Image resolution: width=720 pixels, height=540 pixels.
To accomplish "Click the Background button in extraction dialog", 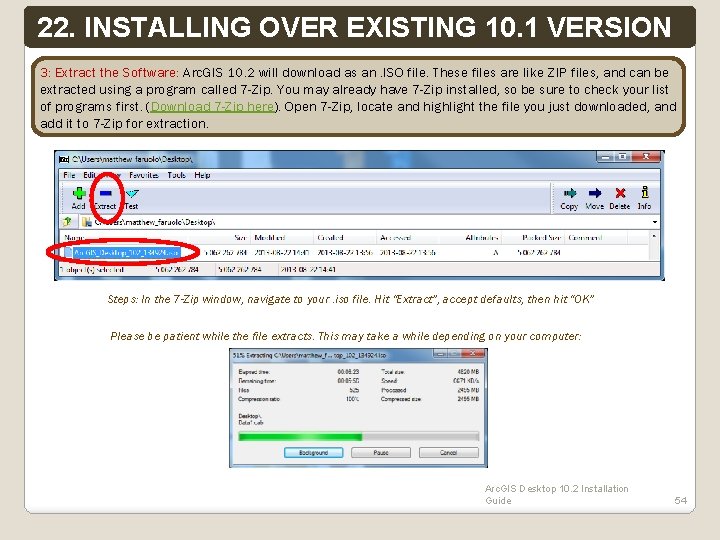I will click(314, 453).
